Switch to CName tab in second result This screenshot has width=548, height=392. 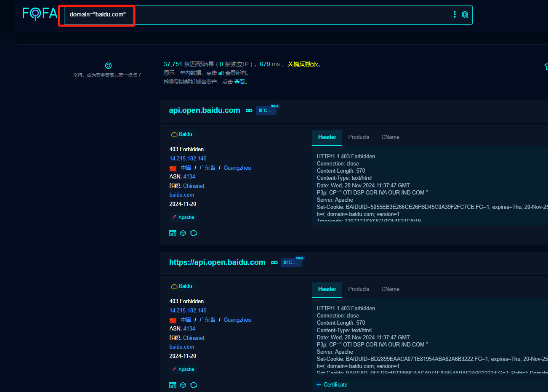tap(390, 289)
